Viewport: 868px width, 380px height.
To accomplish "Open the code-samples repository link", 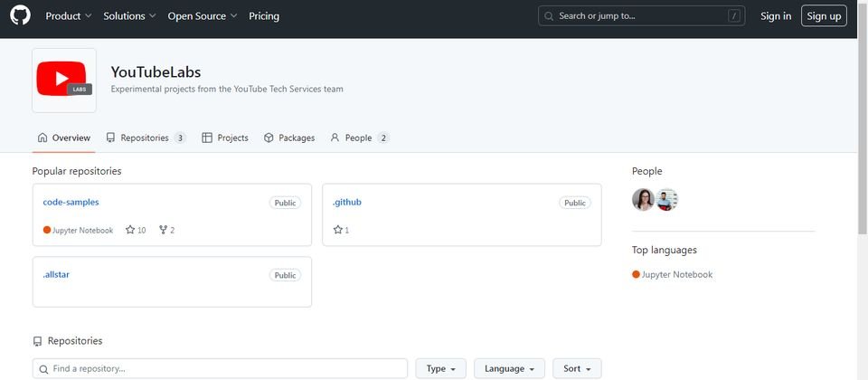I will pos(71,202).
